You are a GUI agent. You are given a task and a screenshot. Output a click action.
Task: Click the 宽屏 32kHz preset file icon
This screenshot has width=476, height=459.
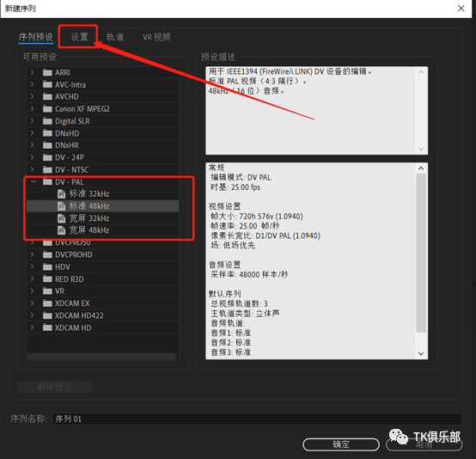coord(61,218)
